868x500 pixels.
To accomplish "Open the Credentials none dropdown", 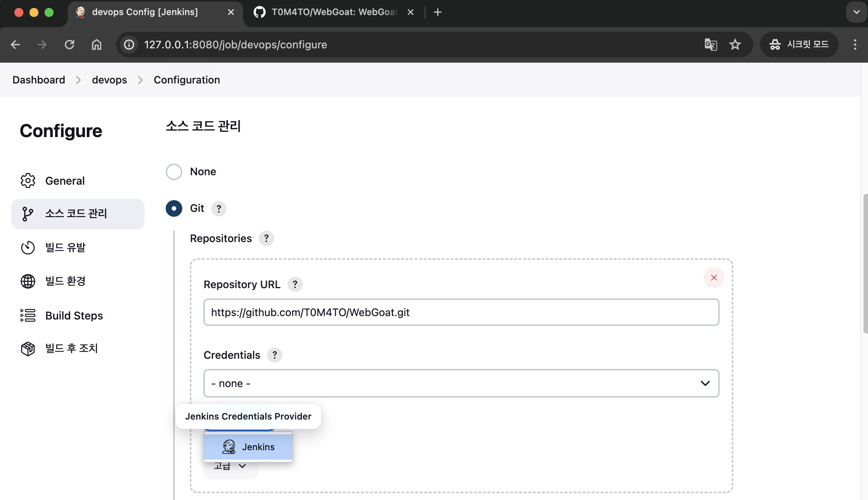I will [x=461, y=383].
